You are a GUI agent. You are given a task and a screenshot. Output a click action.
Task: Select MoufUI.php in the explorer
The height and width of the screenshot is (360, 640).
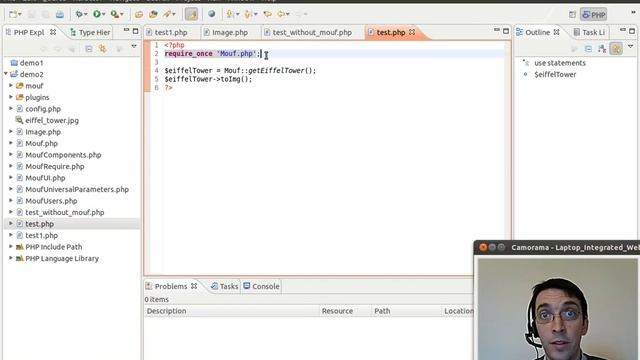[45, 178]
